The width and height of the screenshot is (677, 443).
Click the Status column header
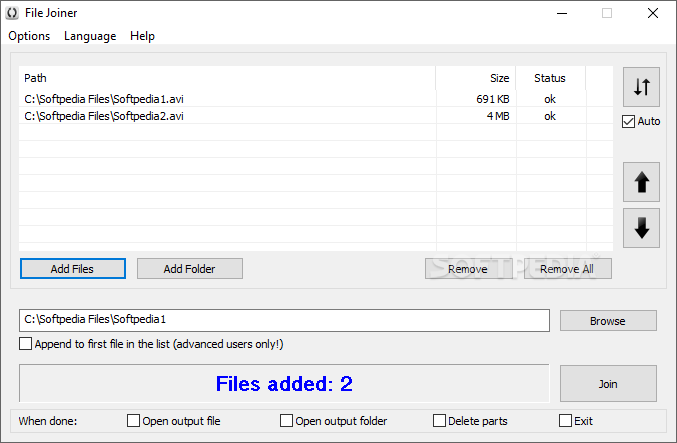pyautogui.click(x=550, y=78)
